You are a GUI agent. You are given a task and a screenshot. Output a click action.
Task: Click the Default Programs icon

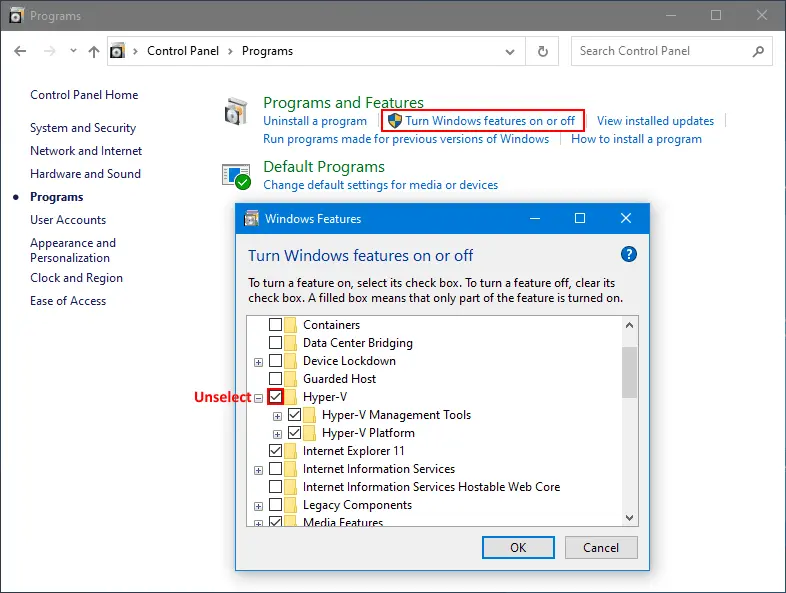point(236,176)
